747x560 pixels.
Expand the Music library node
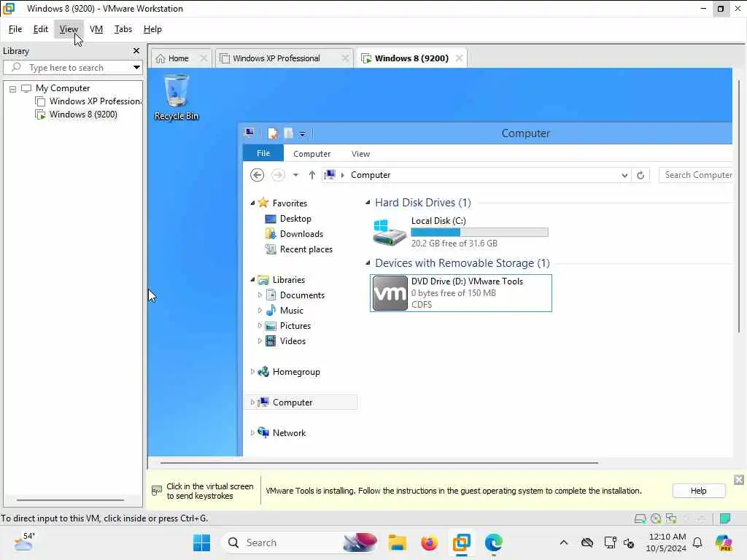pos(260,311)
